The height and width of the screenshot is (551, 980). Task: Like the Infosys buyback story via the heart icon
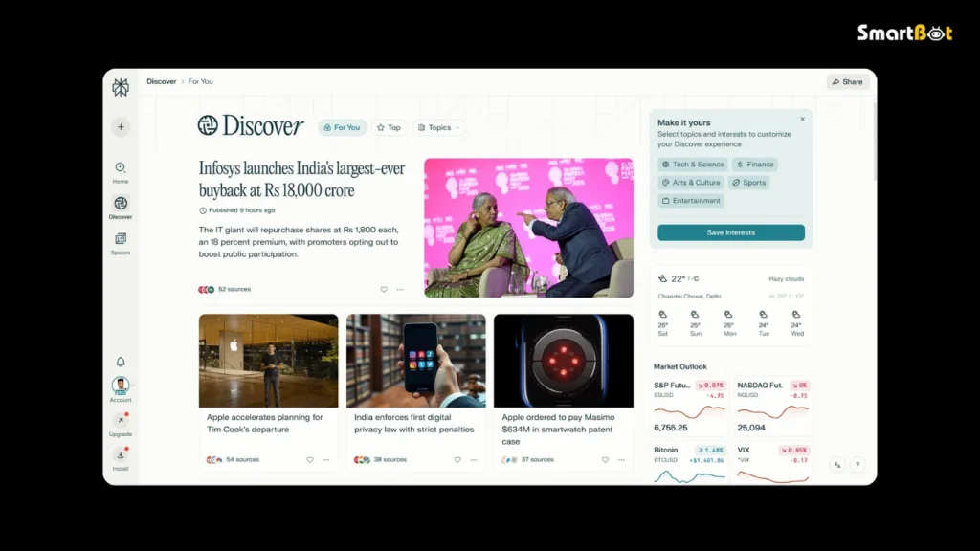click(384, 289)
